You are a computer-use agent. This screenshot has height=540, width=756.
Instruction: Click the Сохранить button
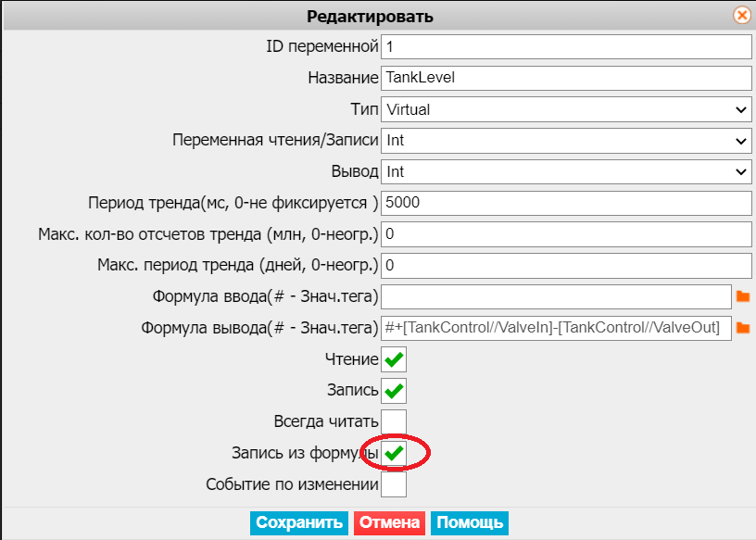(299, 523)
